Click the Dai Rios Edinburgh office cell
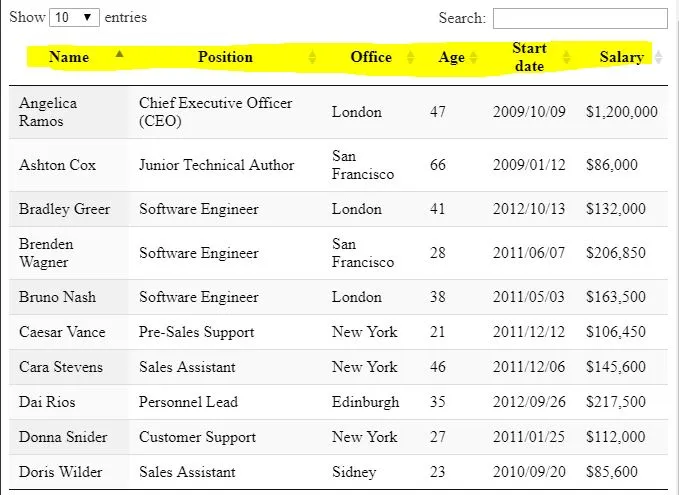 (365, 402)
